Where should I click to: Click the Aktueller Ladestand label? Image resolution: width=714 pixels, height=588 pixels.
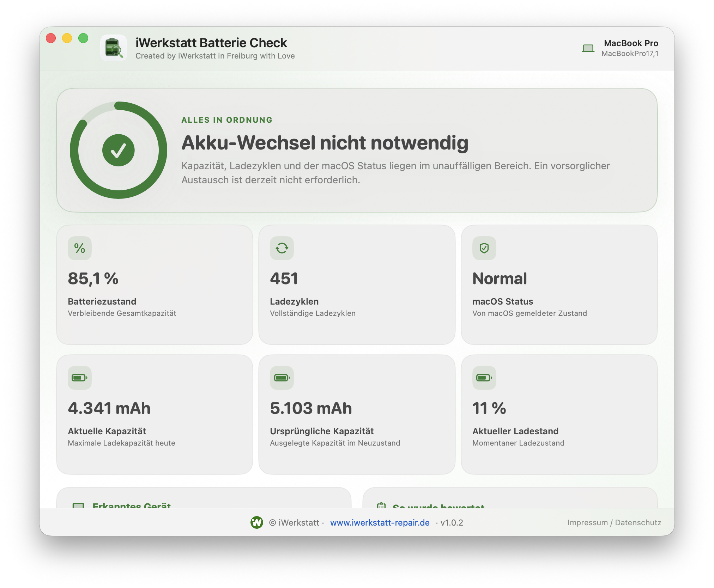[x=515, y=431]
